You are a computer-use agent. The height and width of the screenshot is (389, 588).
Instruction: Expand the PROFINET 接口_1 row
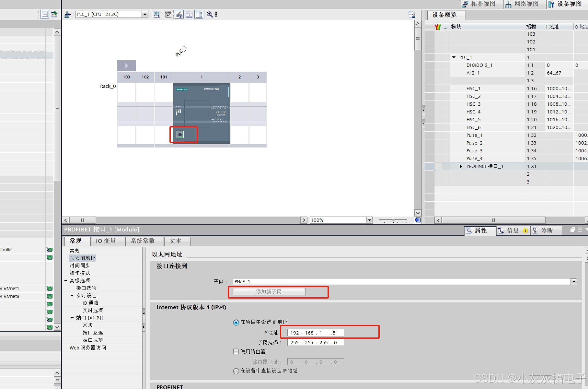tap(461, 167)
